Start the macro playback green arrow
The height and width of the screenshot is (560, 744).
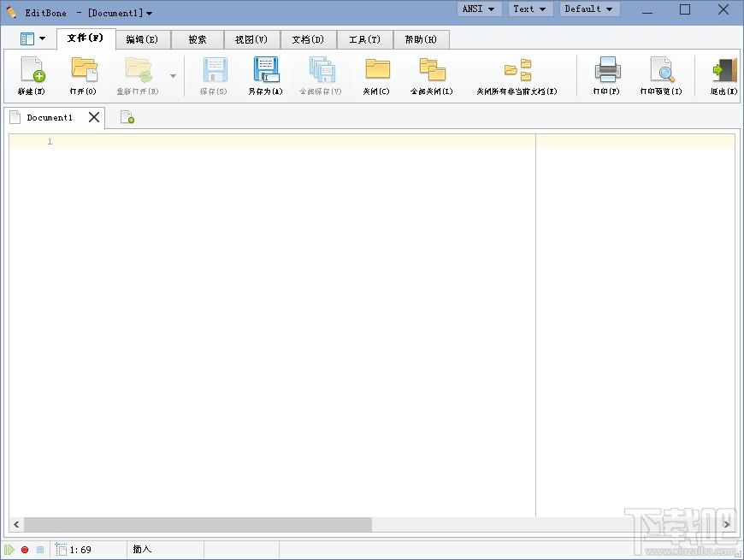coord(10,550)
